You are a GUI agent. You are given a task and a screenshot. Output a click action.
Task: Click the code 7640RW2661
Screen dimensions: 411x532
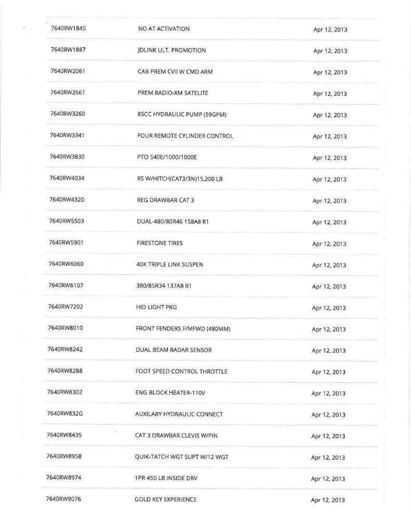(68, 92)
